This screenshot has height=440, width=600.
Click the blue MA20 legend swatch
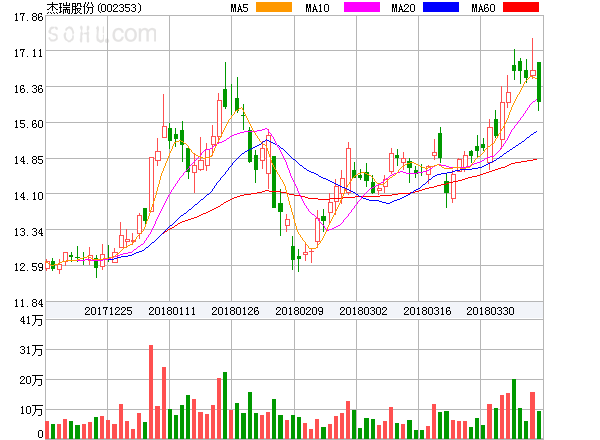(441, 7)
